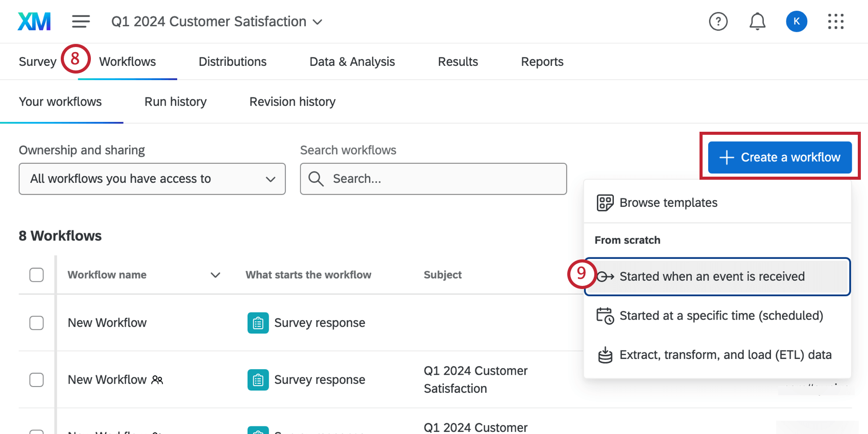
Task: Open the Ownership and sharing dropdown
Action: (x=152, y=179)
